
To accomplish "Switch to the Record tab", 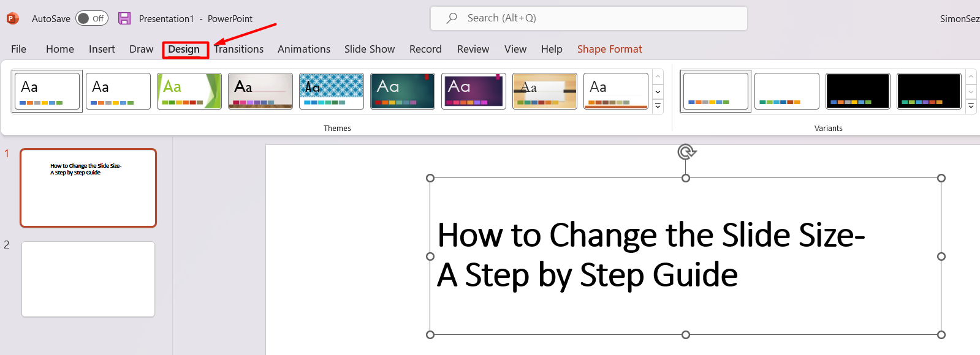I will [425, 49].
